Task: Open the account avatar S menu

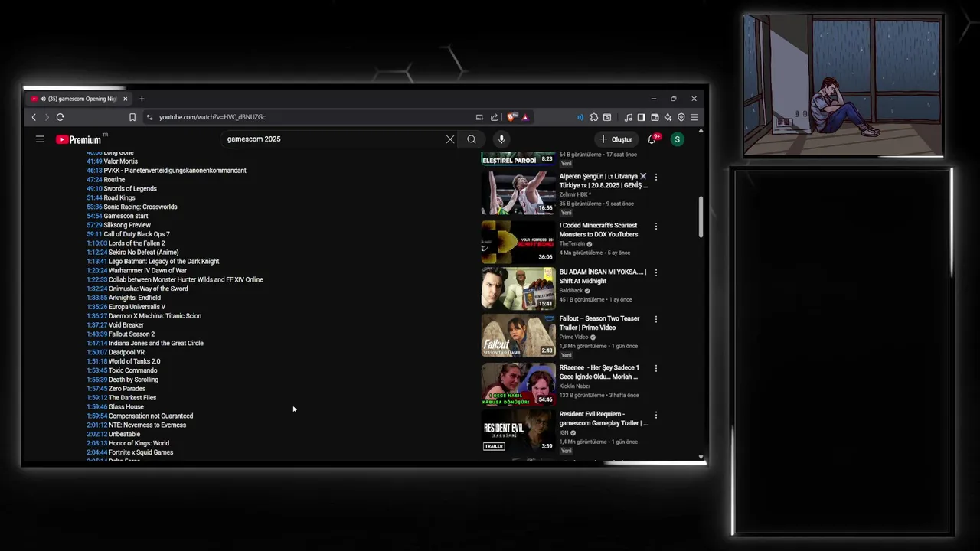Action: pyautogui.click(x=677, y=139)
